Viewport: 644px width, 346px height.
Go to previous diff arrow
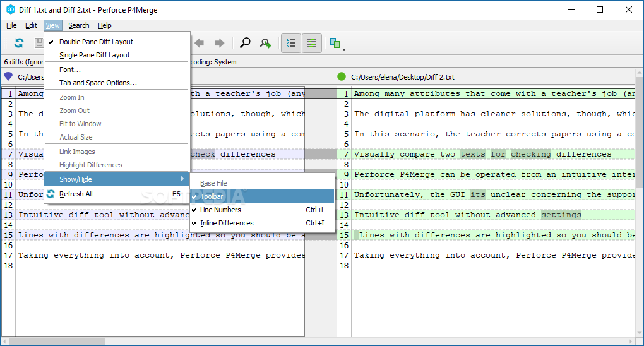[x=199, y=43]
